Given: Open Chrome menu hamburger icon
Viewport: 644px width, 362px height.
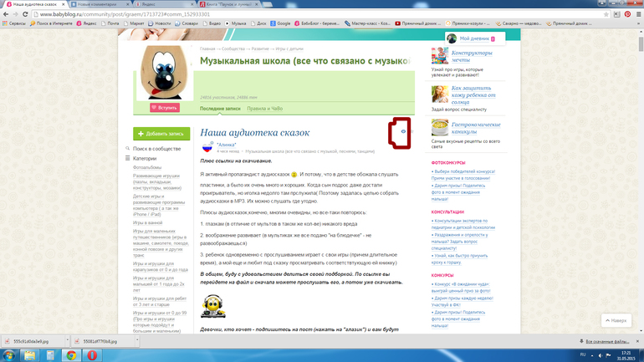Looking at the screenshot, I should pos(638,14).
